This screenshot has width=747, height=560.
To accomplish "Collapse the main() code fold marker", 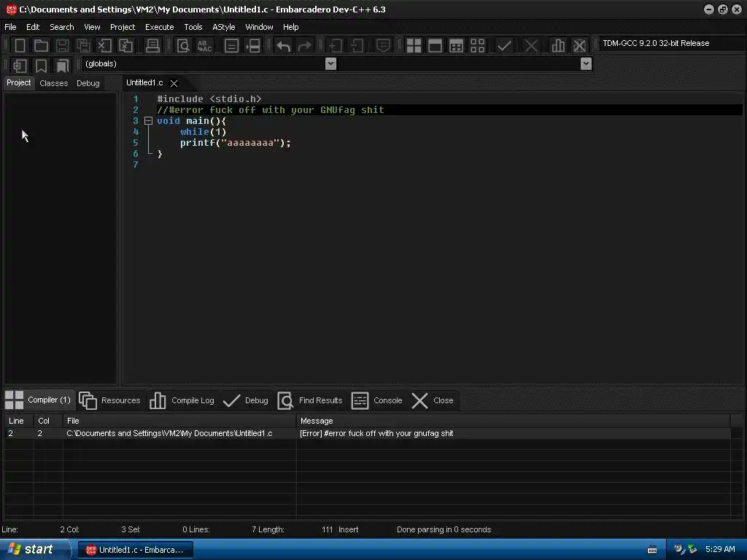I will coord(148,121).
